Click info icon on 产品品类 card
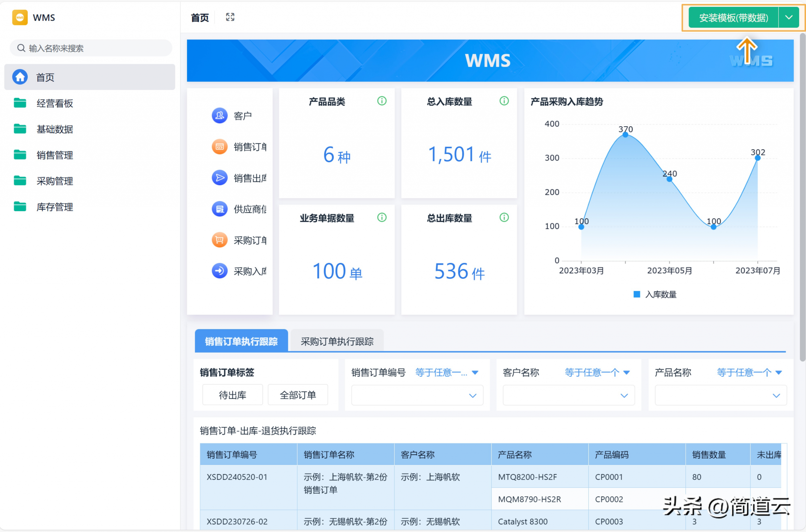Viewport: 806px width, 532px height. (x=382, y=101)
